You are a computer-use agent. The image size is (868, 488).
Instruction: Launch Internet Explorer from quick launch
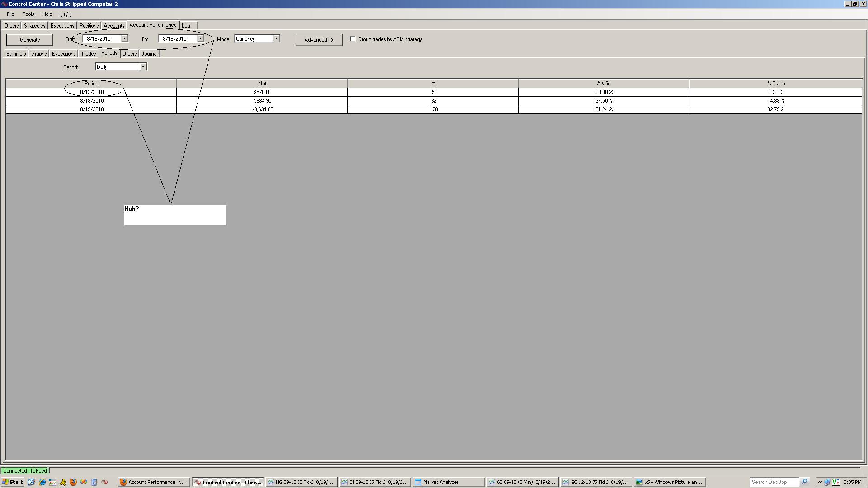42,482
